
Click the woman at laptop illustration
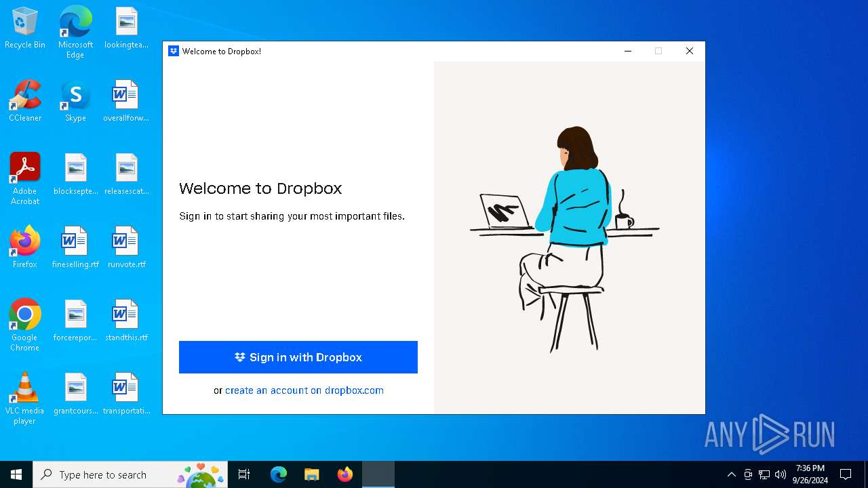564,239
